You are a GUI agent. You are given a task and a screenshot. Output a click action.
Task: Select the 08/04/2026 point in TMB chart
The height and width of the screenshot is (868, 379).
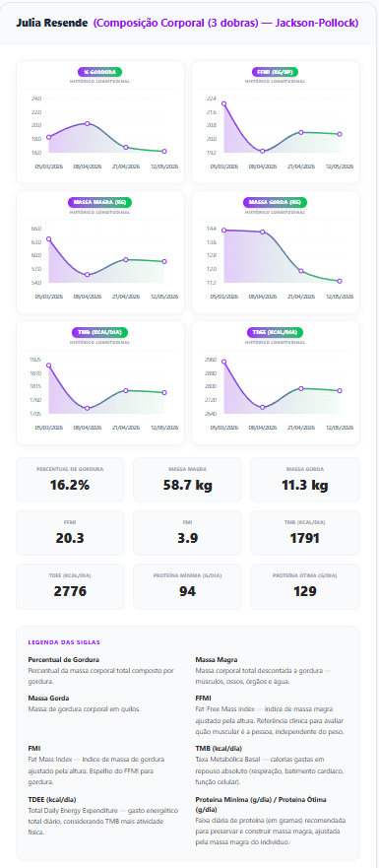coord(88,409)
